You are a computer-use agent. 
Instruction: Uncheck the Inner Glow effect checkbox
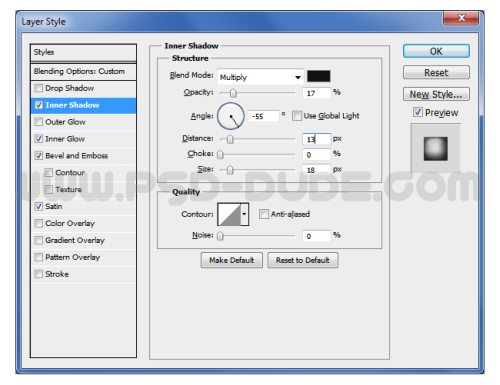pos(39,139)
